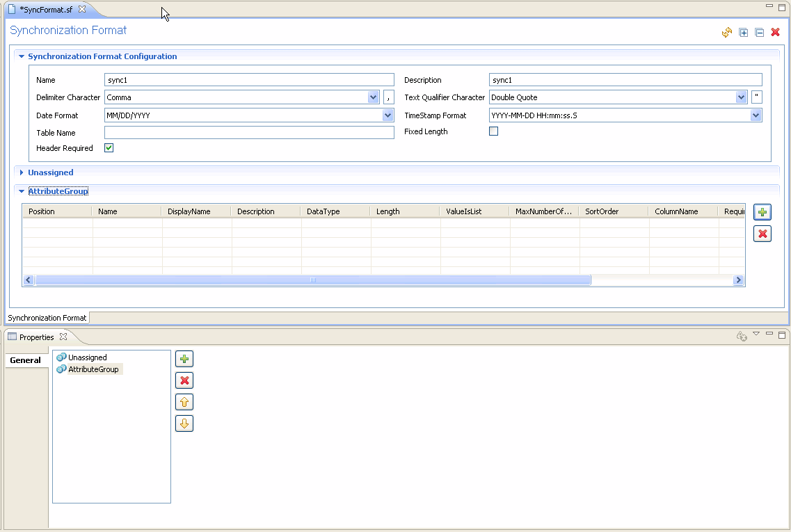Click the Description column header in table

click(266, 211)
